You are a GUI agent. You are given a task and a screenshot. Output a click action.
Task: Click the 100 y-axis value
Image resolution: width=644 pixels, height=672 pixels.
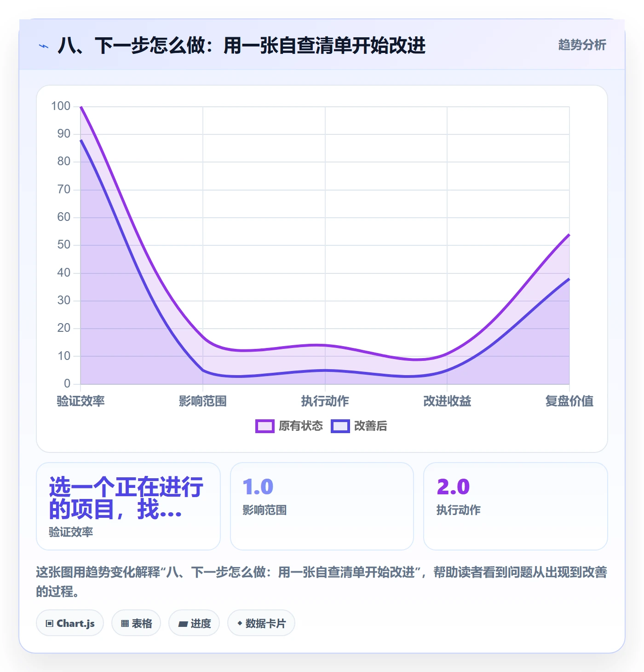(61, 106)
